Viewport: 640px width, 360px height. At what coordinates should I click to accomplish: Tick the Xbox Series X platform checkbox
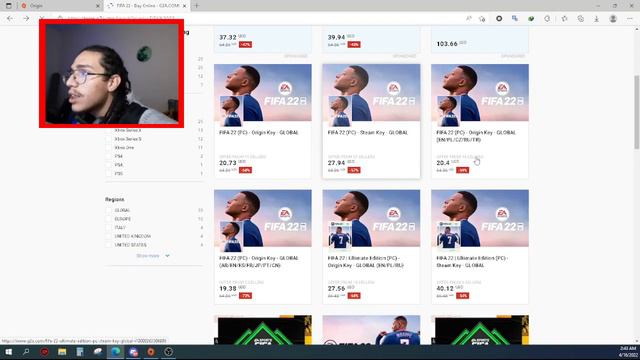(x=109, y=130)
